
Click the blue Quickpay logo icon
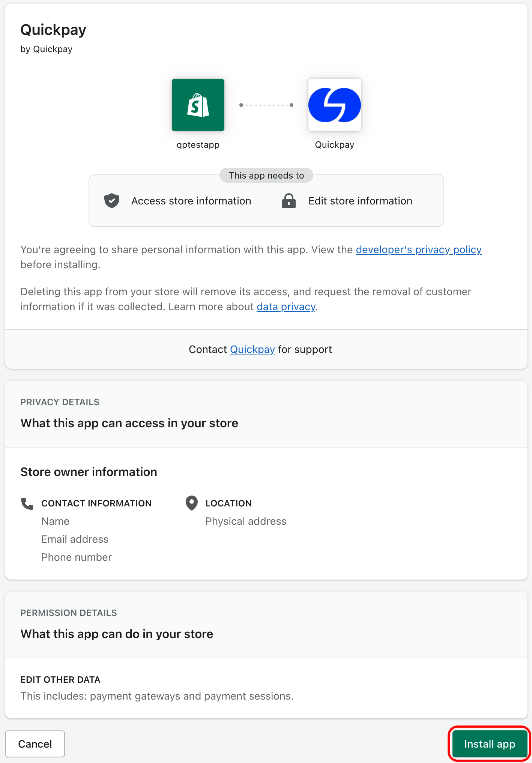(335, 105)
